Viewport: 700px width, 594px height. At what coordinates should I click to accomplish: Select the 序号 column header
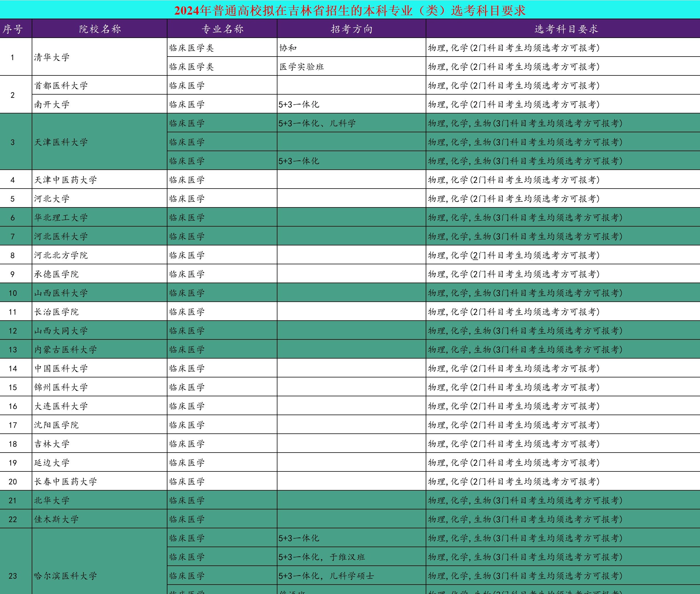pos(16,29)
